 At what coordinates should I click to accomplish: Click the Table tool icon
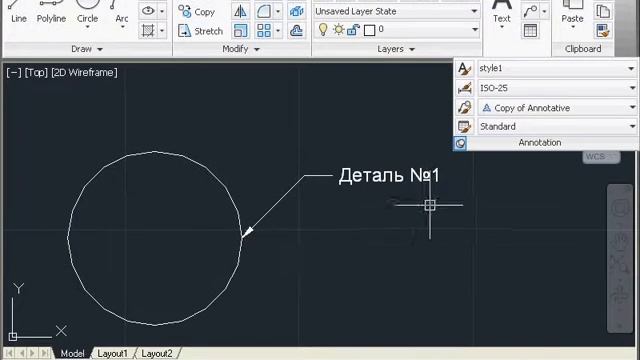click(530, 31)
